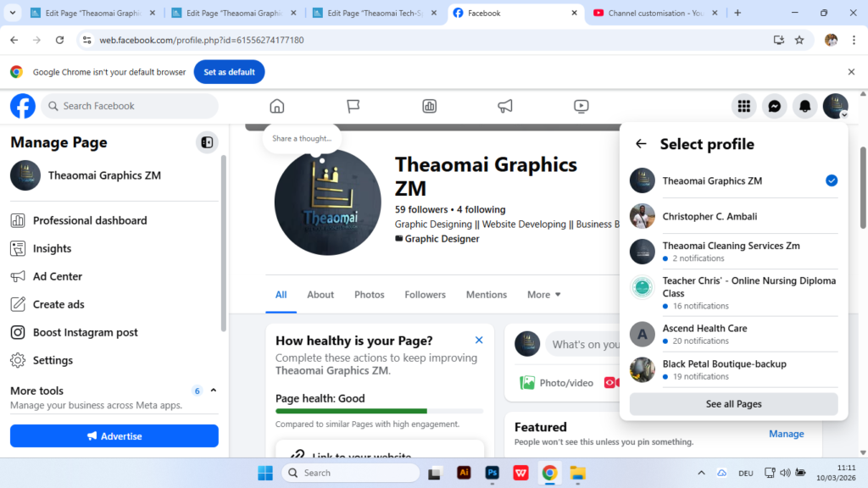
Task: Open the Video tab icon
Action: tap(581, 106)
